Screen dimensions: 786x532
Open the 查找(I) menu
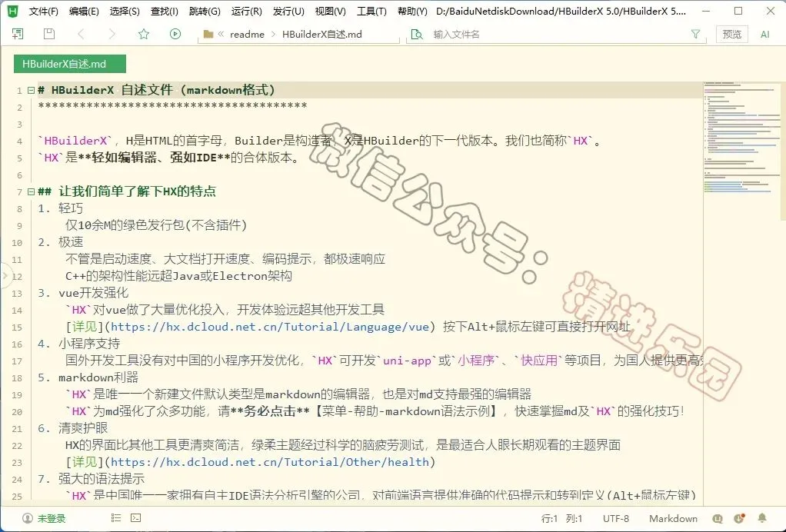(165, 11)
